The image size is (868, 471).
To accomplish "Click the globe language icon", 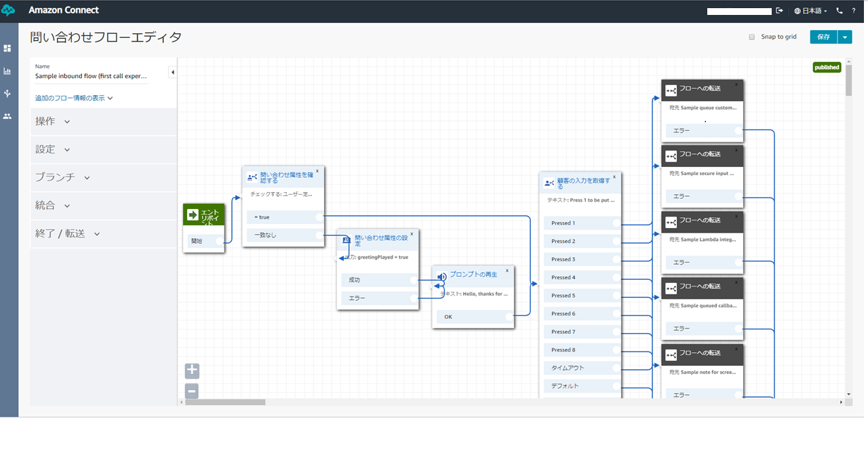I will click(x=797, y=11).
